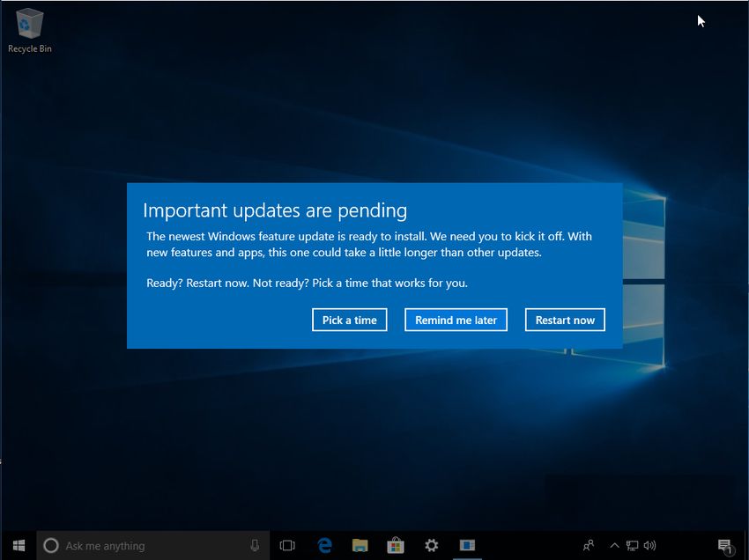The height and width of the screenshot is (560, 749).
Task: Click the volume speaker tray icon
Action: [649, 545]
